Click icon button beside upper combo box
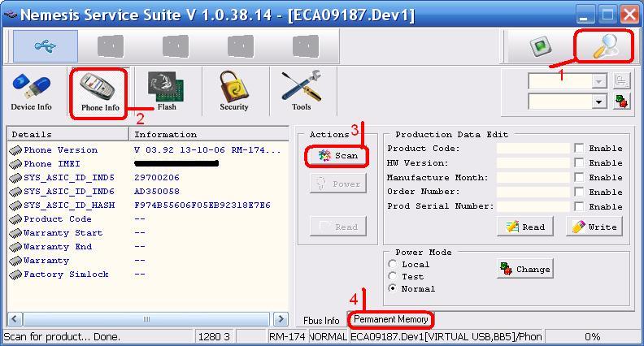The height and width of the screenshot is (346, 644). click(x=622, y=81)
